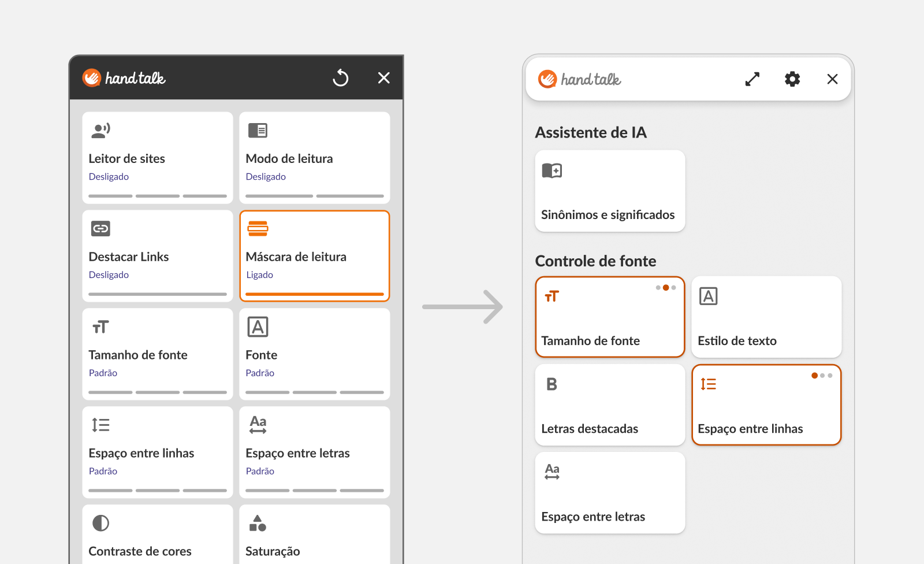Enable the Leitor de sites option
This screenshot has height=564, width=924.
(157, 158)
